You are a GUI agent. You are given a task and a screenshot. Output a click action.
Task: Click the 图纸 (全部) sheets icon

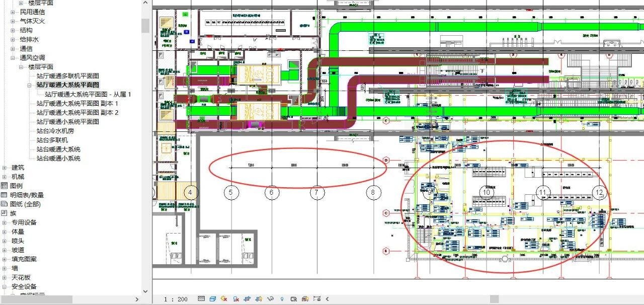point(5,204)
